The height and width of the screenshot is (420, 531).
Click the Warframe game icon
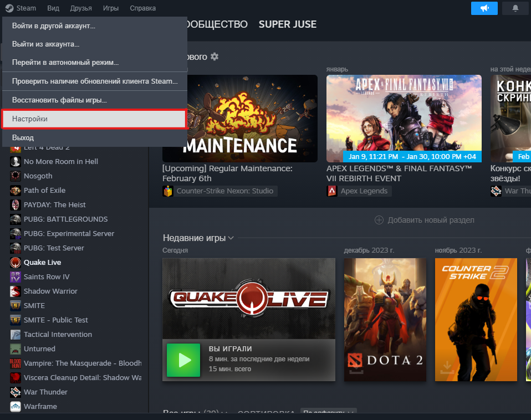(15, 407)
